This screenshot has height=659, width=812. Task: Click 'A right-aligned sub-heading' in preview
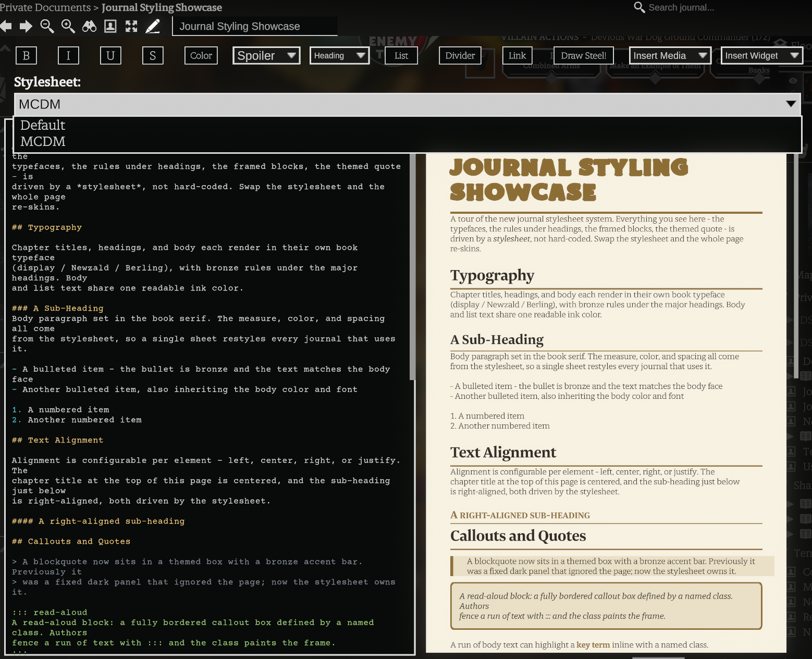520,515
